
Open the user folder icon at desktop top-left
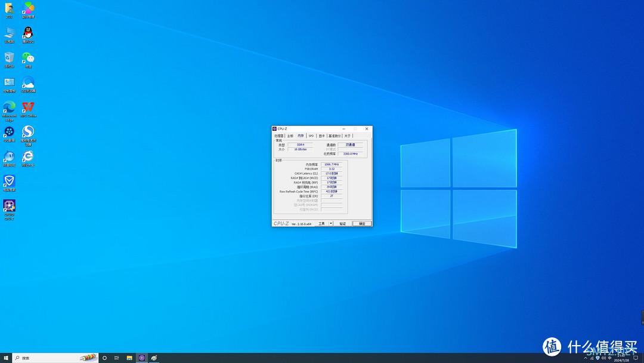pos(9,10)
